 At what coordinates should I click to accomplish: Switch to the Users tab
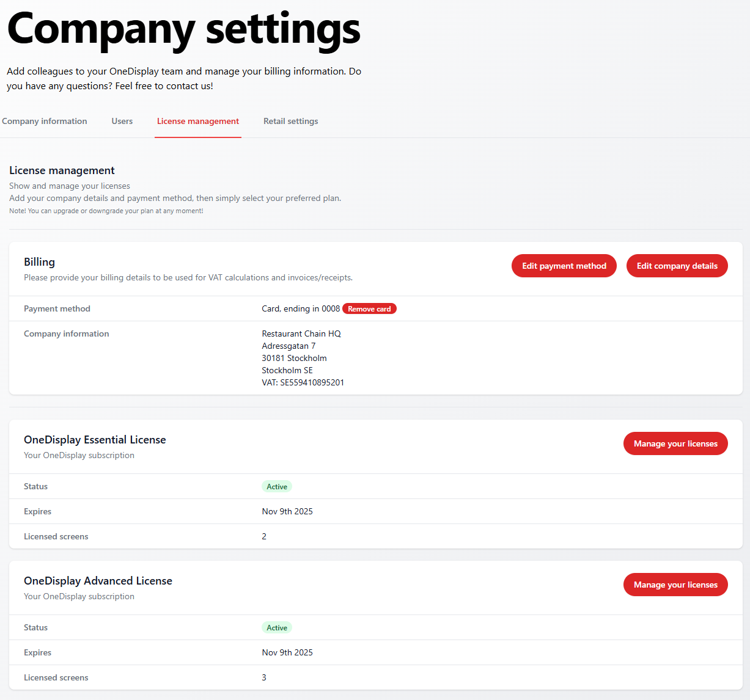(x=122, y=121)
